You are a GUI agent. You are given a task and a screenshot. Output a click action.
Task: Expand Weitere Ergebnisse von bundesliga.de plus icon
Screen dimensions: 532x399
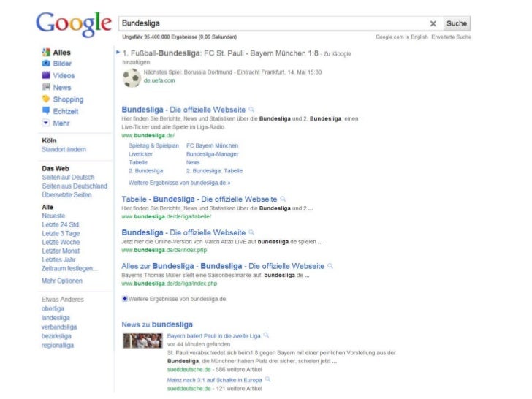[x=125, y=299]
